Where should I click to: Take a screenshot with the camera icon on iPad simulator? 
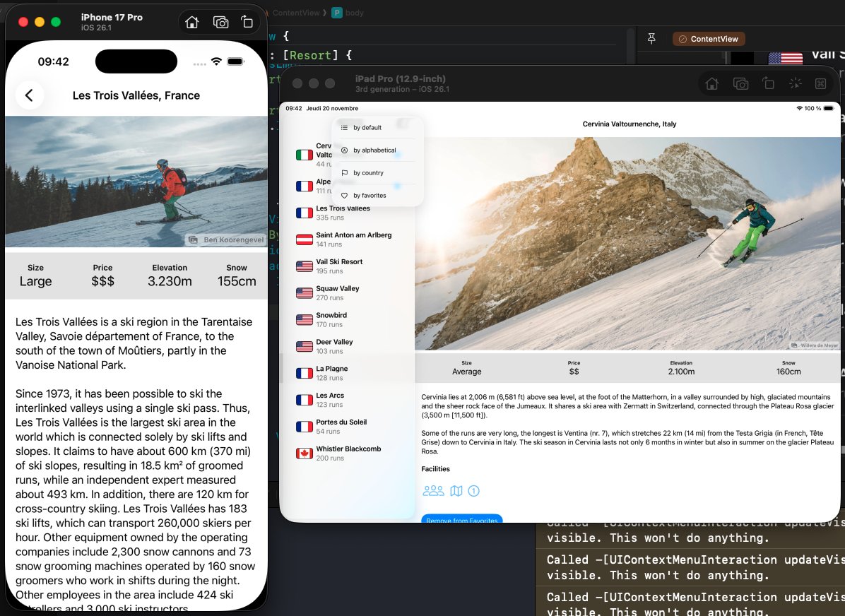(741, 83)
